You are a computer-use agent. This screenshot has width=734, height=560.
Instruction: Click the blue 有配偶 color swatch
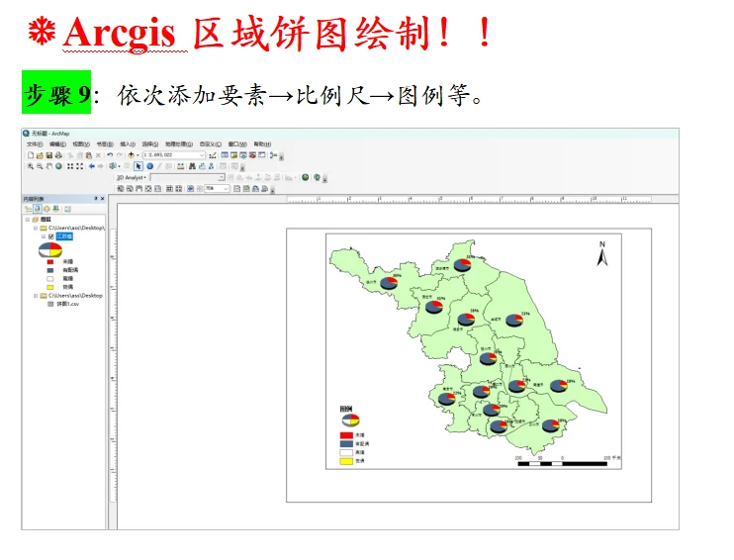(x=50, y=270)
